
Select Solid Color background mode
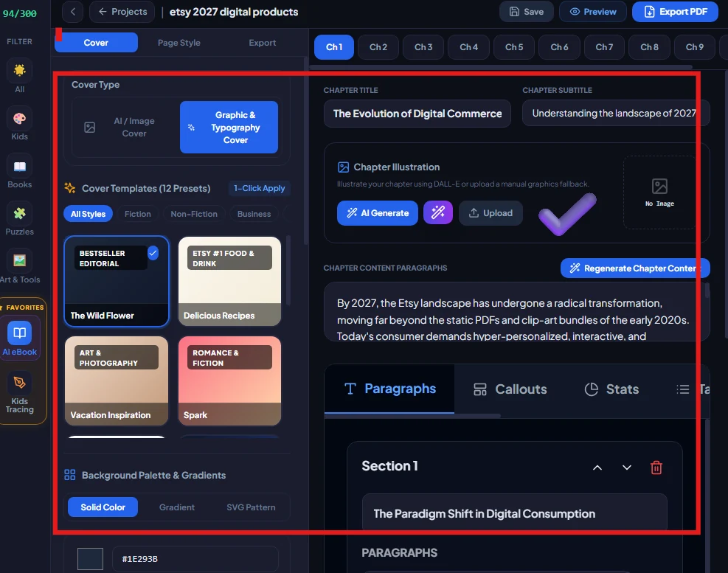point(103,507)
